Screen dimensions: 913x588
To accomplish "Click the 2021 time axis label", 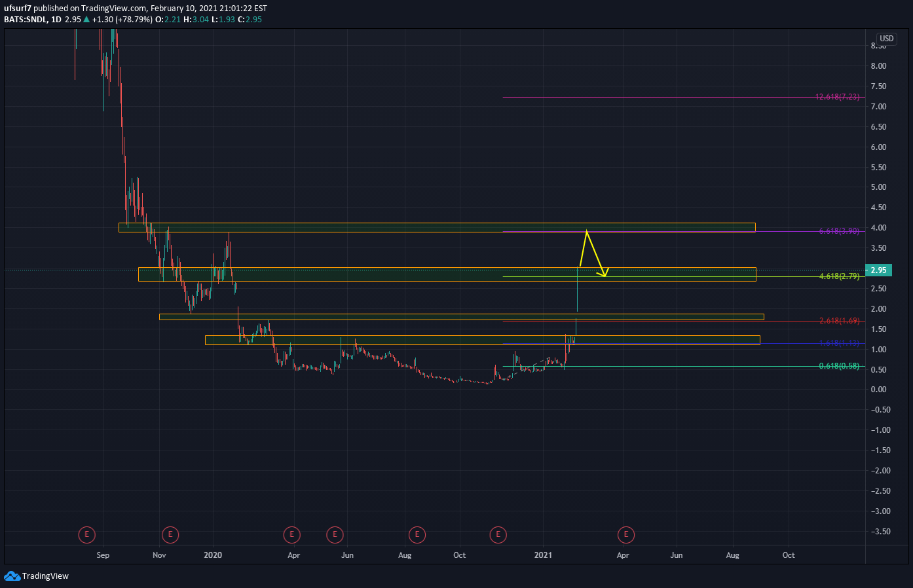I will click(543, 555).
